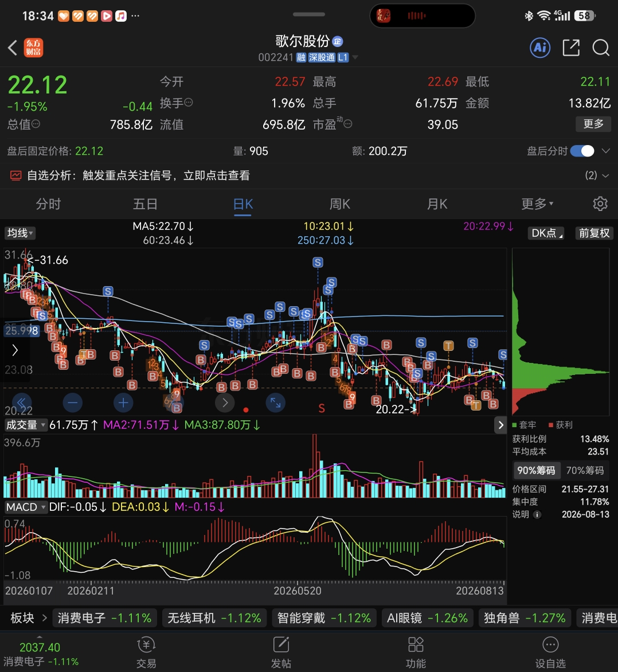Image resolution: width=618 pixels, height=672 pixels.
Task: Open the 均线 indicator dropdown
Action: click(19, 233)
